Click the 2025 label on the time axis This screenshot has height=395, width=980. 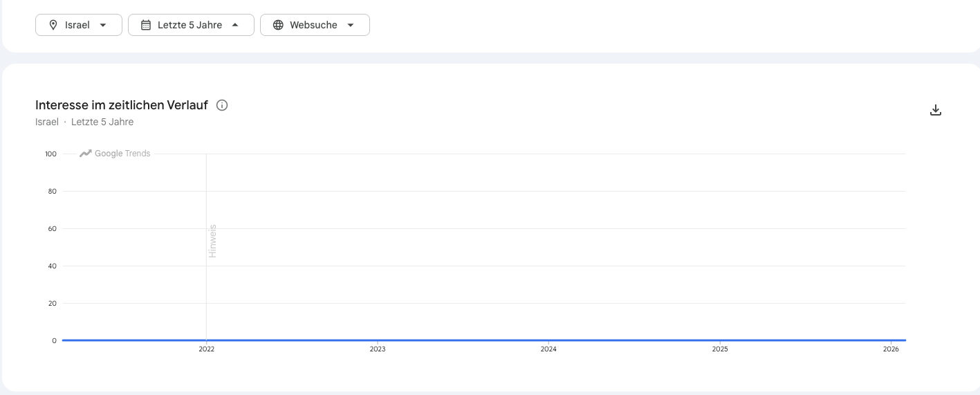(x=720, y=349)
